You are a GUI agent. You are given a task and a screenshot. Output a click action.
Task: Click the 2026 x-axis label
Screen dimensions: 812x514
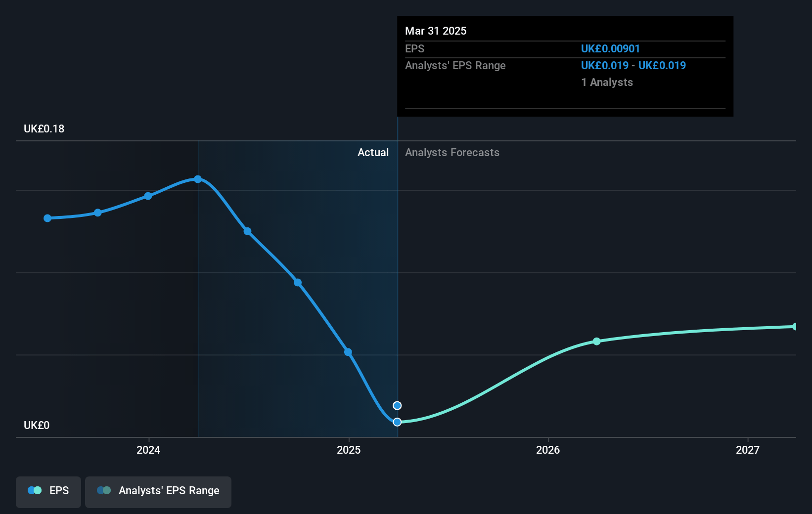click(x=548, y=450)
